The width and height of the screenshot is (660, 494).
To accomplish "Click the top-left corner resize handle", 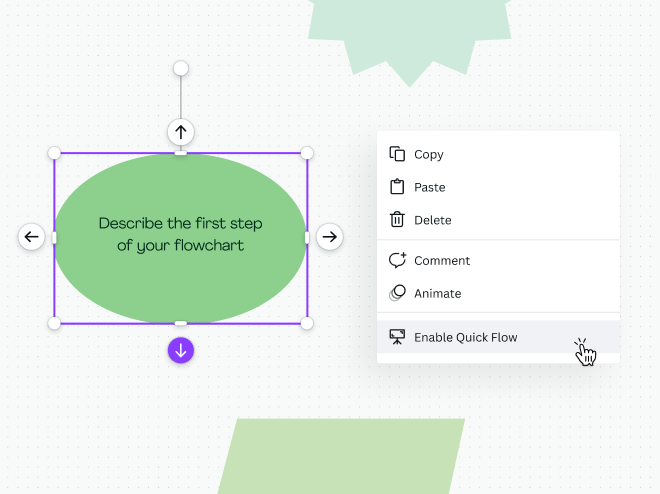I will (54, 153).
